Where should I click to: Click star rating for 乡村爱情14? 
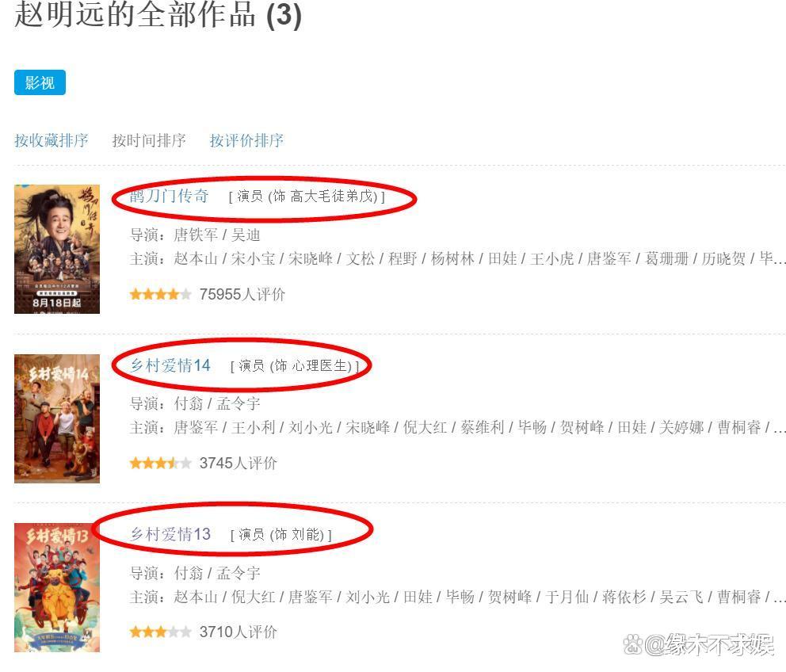pos(160,463)
